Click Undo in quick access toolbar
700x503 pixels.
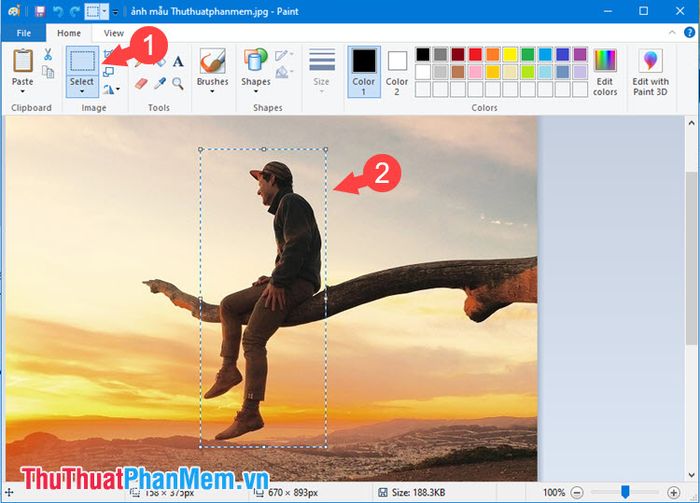(58, 11)
